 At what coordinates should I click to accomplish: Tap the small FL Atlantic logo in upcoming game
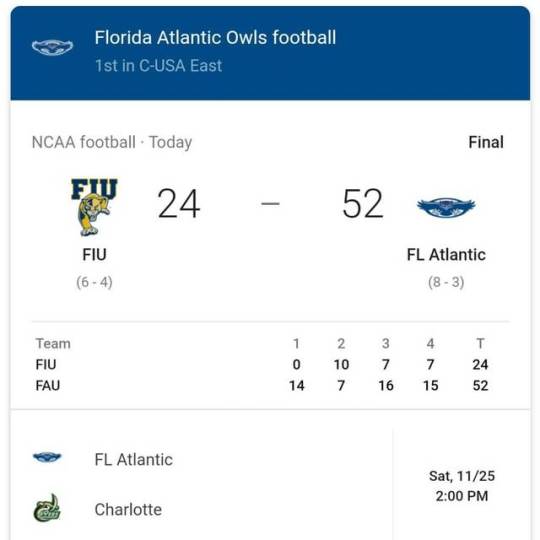point(47,457)
